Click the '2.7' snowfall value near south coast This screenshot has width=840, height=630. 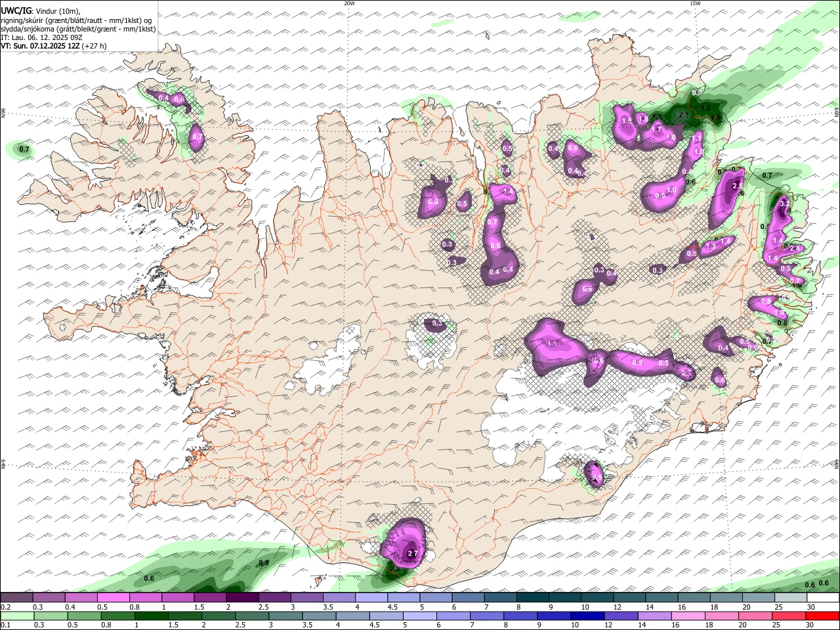pos(413,554)
